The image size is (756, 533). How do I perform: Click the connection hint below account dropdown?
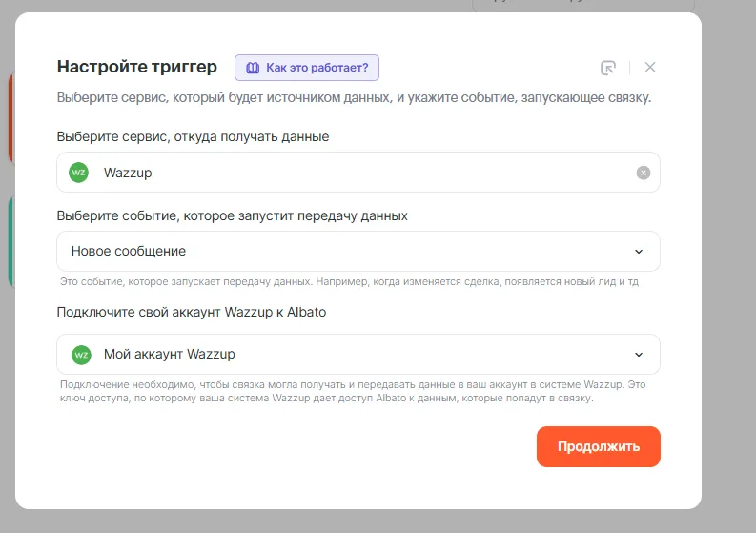pyautogui.click(x=353, y=391)
